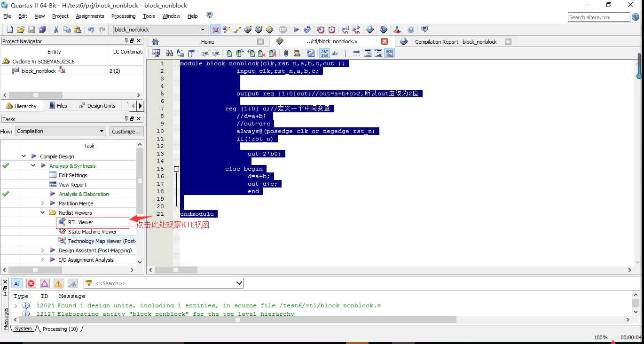Open the RTL Viewer task
Screen dimensions: 644x344
click(80, 222)
